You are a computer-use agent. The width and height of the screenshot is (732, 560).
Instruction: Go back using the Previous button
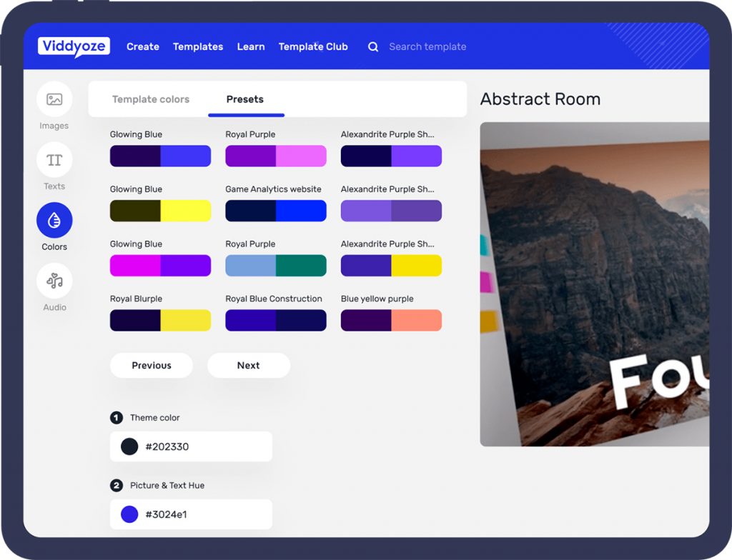click(151, 365)
